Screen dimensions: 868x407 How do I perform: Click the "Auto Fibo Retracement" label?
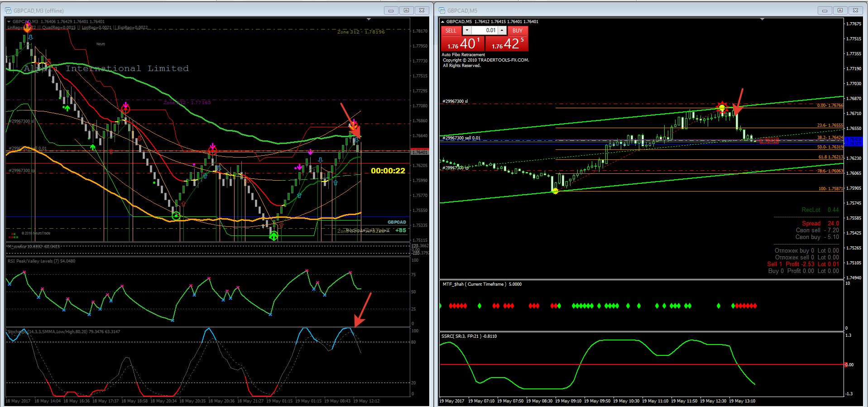pos(463,55)
